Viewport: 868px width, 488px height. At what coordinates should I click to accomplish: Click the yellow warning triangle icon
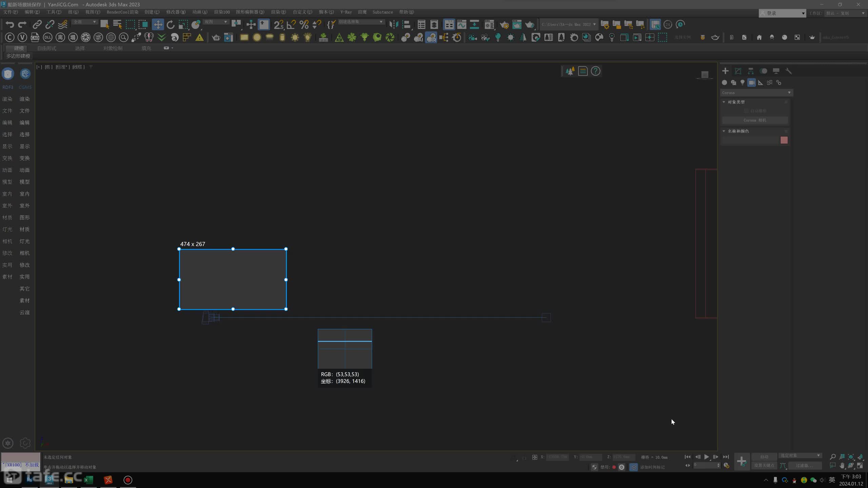(x=200, y=37)
